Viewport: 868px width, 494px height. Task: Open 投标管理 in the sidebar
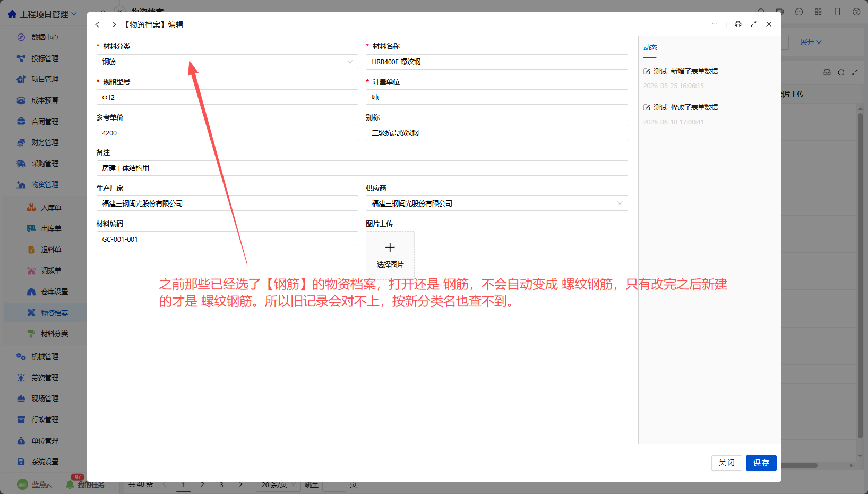(x=44, y=58)
